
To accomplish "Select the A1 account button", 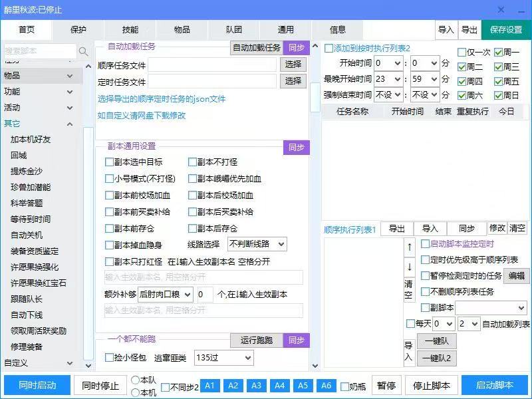I will point(209,386).
